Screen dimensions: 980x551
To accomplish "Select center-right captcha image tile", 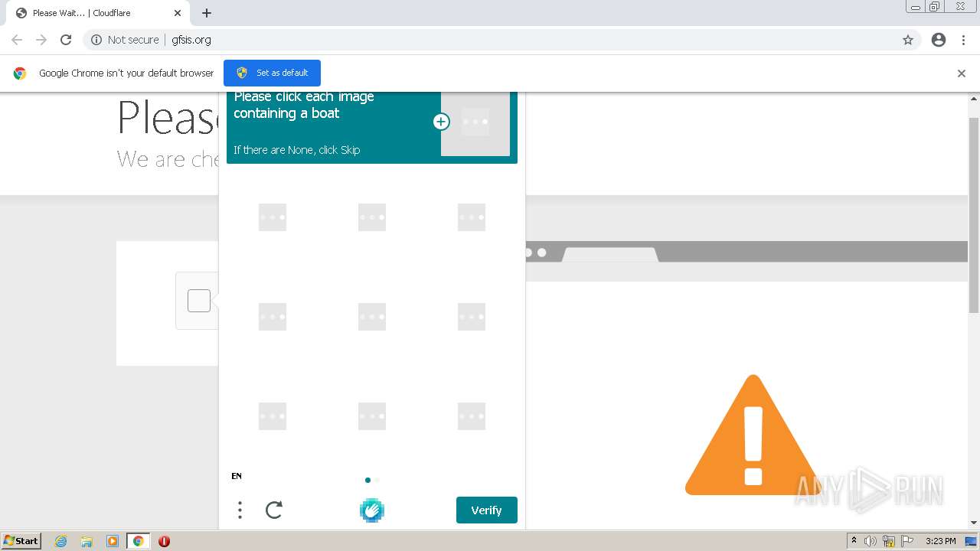I will point(472,317).
